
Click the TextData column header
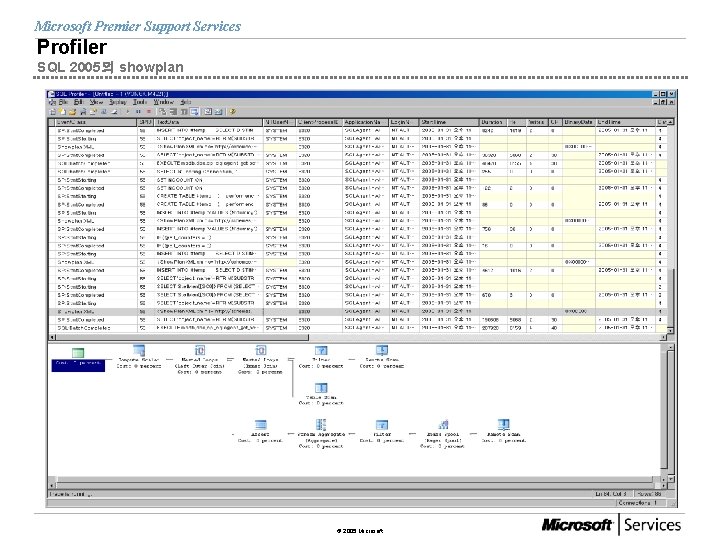tap(209, 122)
